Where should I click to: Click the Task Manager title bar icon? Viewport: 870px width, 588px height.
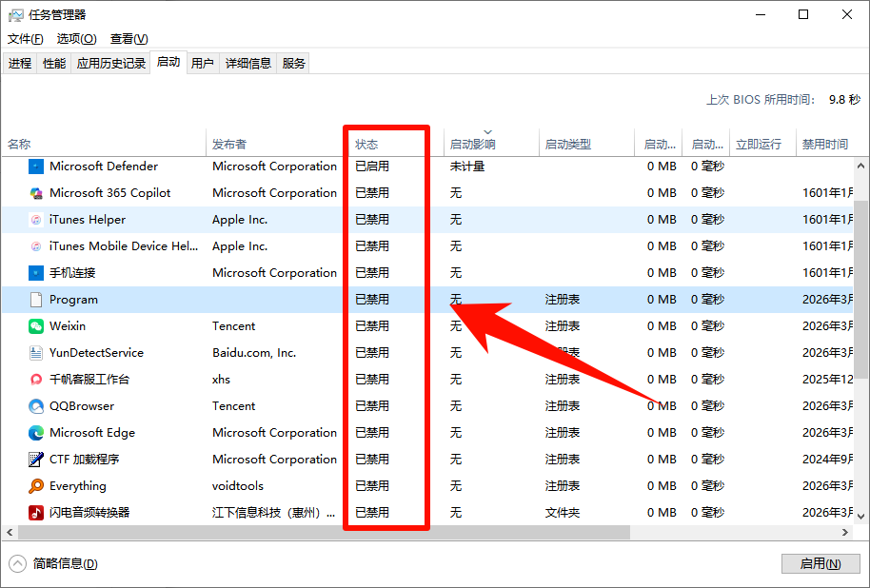click(x=15, y=15)
